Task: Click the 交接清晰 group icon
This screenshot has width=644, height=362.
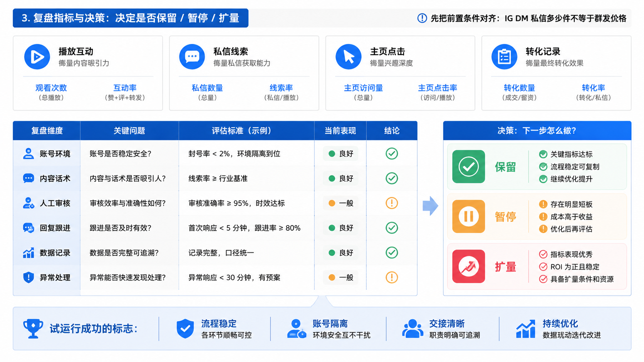Action: pos(413,329)
